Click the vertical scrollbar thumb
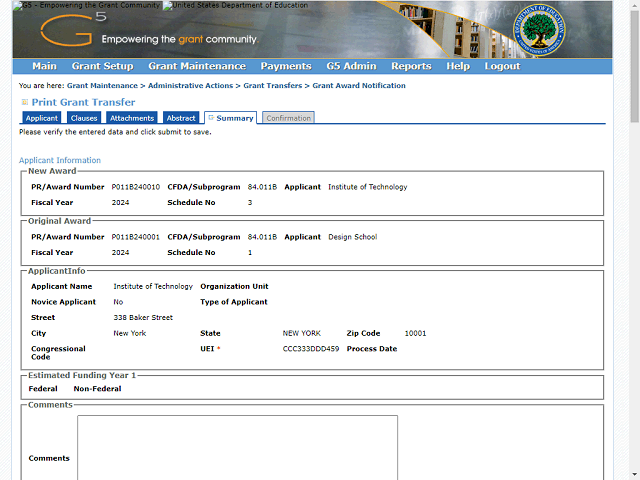The image size is (640, 480). tap(634, 65)
